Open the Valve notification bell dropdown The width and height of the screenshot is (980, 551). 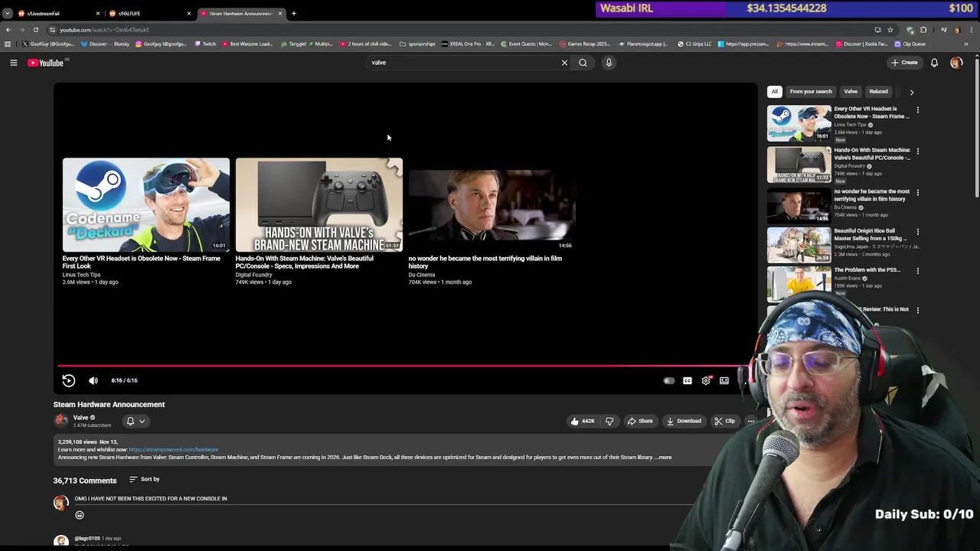[136, 421]
